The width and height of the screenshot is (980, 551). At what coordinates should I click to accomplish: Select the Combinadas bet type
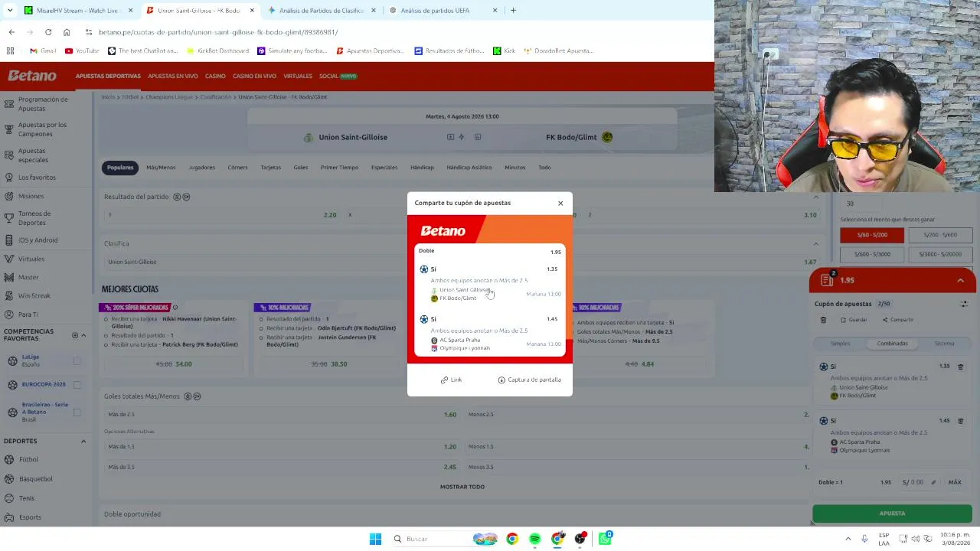point(892,344)
